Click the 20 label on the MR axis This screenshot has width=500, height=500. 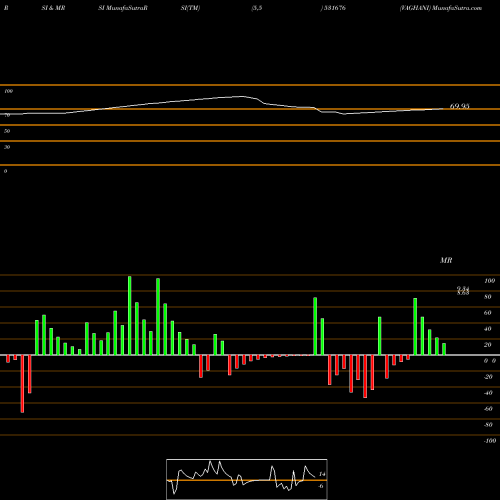488,345
